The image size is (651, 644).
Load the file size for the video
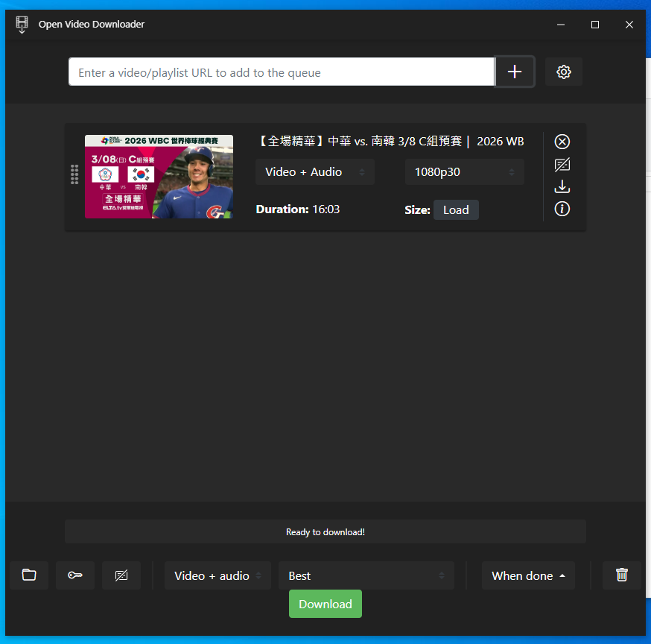point(456,209)
